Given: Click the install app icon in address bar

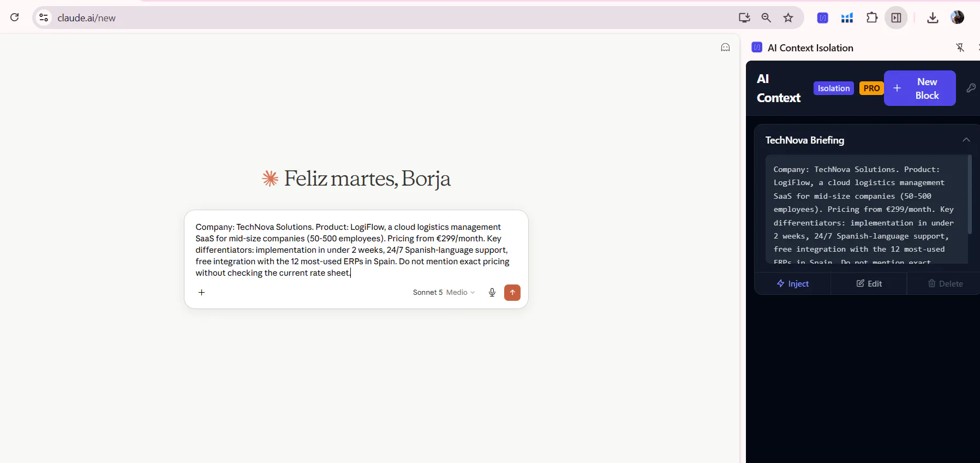Looking at the screenshot, I should click(744, 17).
